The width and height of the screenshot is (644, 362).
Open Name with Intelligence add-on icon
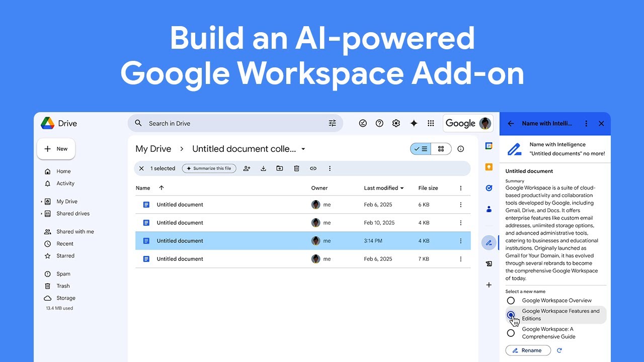pyautogui.click(x=489, y=243)
